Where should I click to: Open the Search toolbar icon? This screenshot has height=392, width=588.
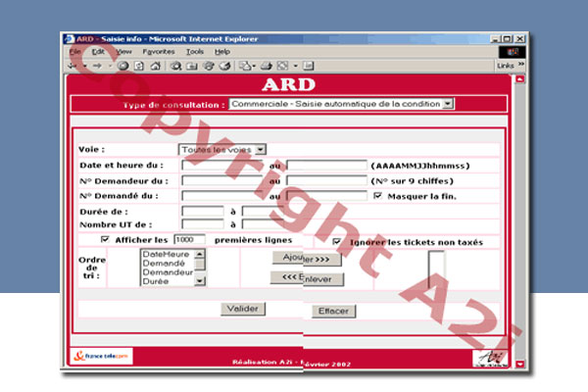pyautogui.click(x=175, y=66)
